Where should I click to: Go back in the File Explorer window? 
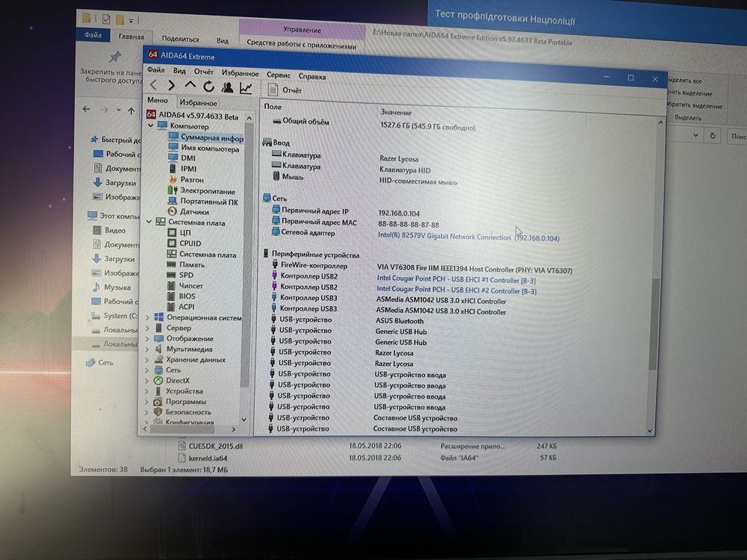click(86, 109)
